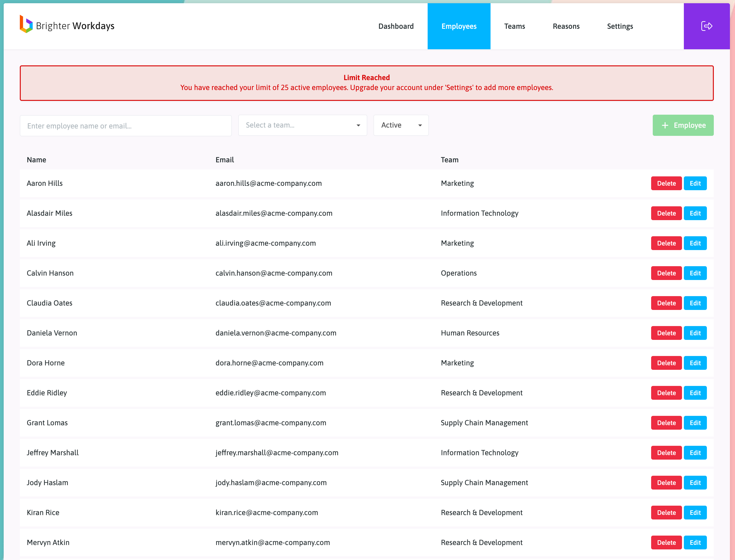Screen dimensions: 735x560
Task: Click the Name column header
Action: tap(36, 160)
